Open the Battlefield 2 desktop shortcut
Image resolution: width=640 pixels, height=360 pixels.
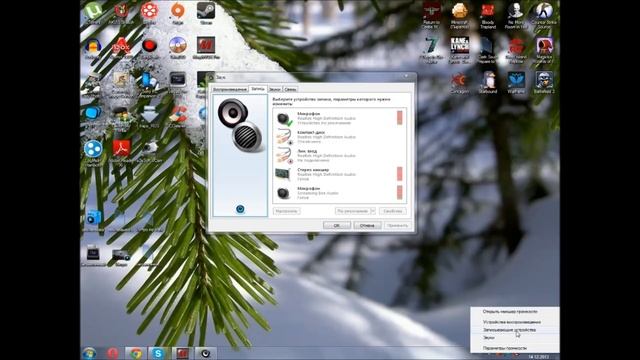[544, 82]
